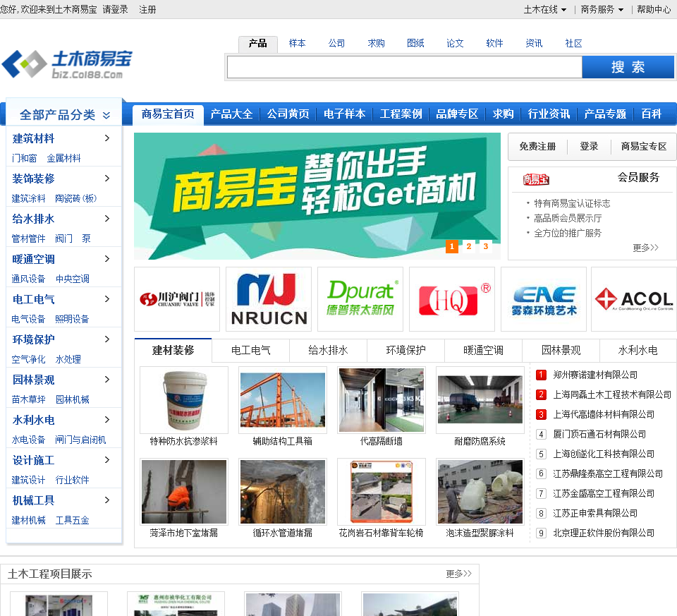Focus the product search input field
This screenshot has width=677, height=616.
coord(405,67)
